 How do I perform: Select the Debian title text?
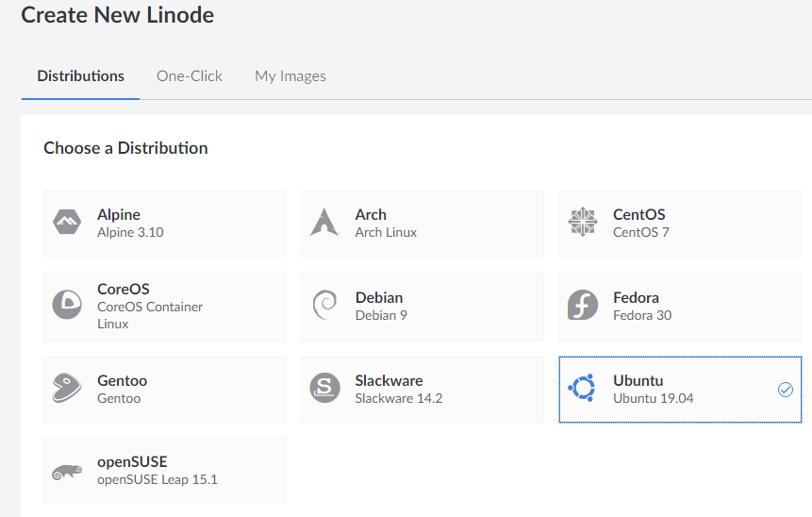[379, 298]
